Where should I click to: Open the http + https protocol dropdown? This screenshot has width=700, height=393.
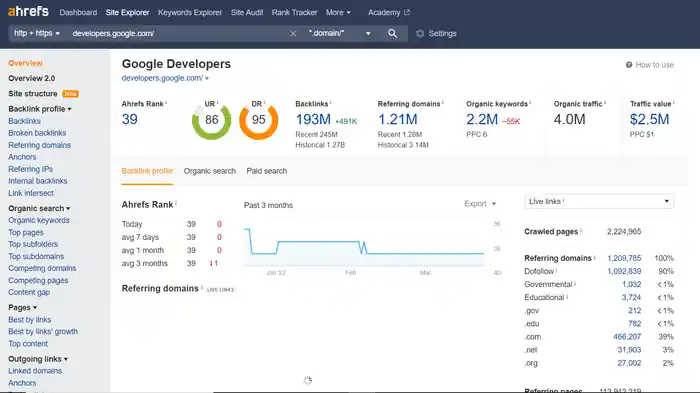[37, 33]
